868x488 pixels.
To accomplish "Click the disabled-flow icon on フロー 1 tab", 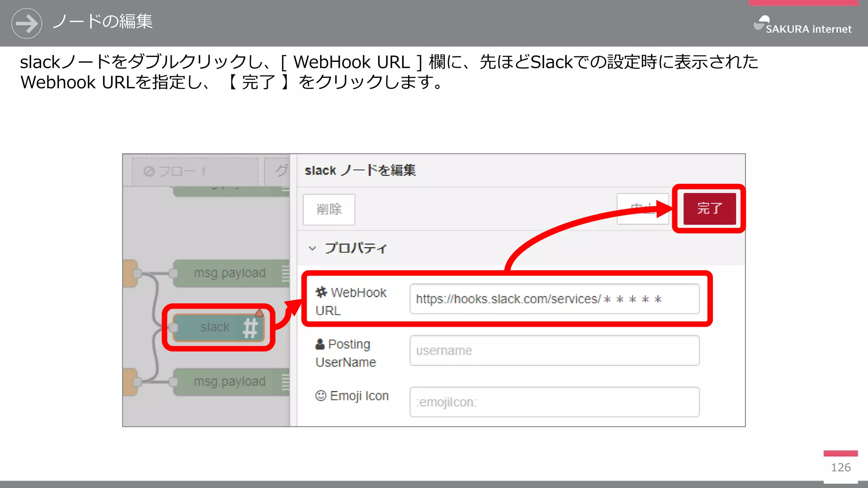I will 149,172.
